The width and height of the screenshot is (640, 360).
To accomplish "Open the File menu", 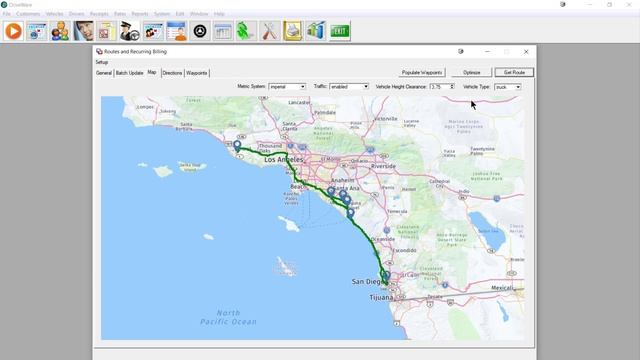I will [7, 14].
